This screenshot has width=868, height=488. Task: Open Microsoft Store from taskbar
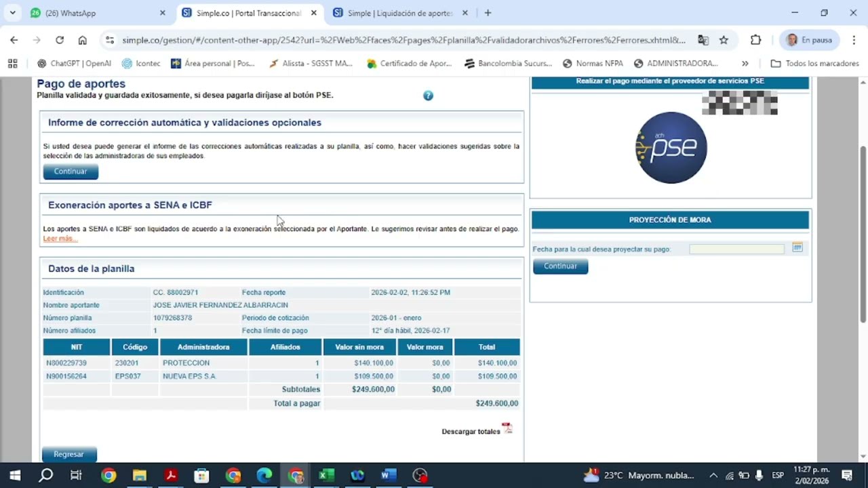(201, 475)
